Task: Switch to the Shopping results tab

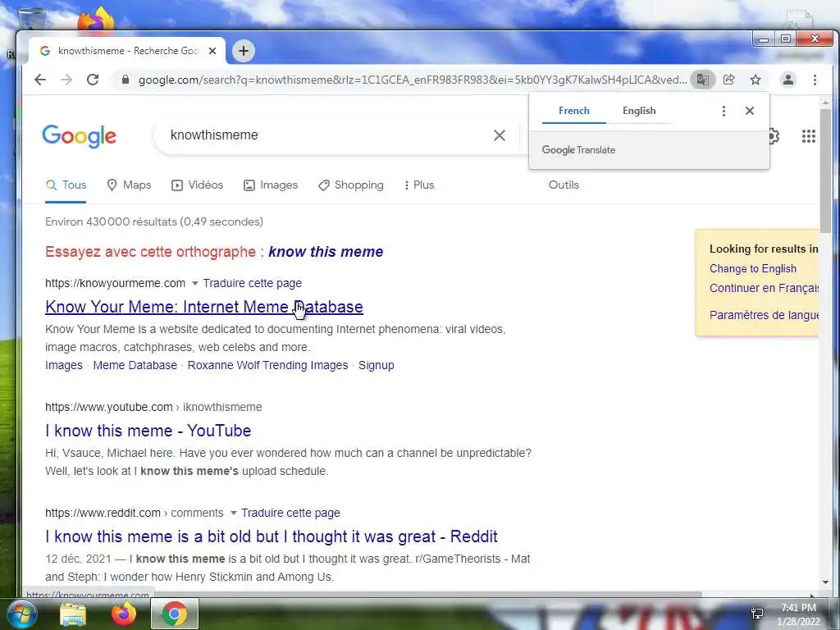Action: (x=351, y=185)
